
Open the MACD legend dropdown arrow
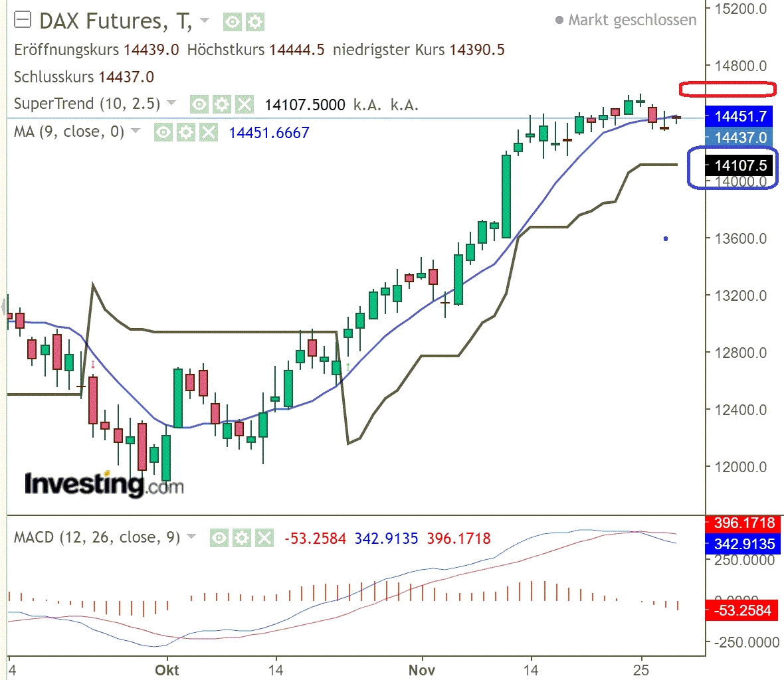click(x=191, y=537)
